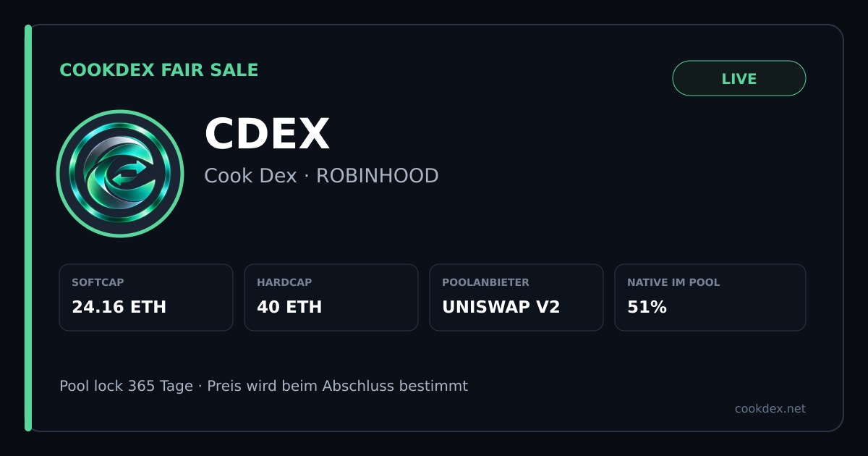The width and height of the screenshot is (868, 456).
Task: Click the Pool lock 365 Tage note
Action: point(263,386)
